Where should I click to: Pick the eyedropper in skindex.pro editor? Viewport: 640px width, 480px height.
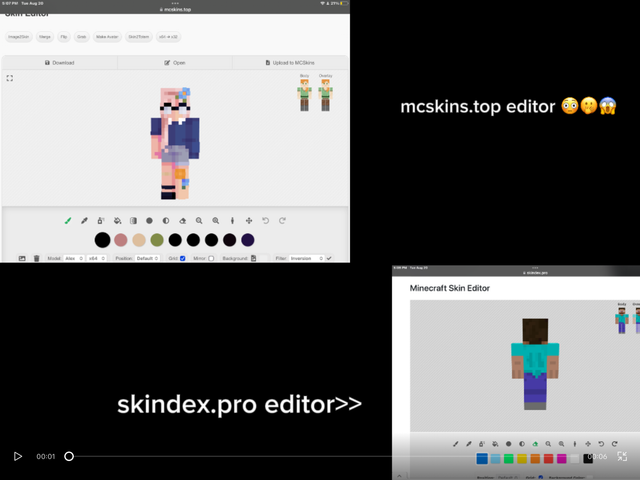point(469,444)
